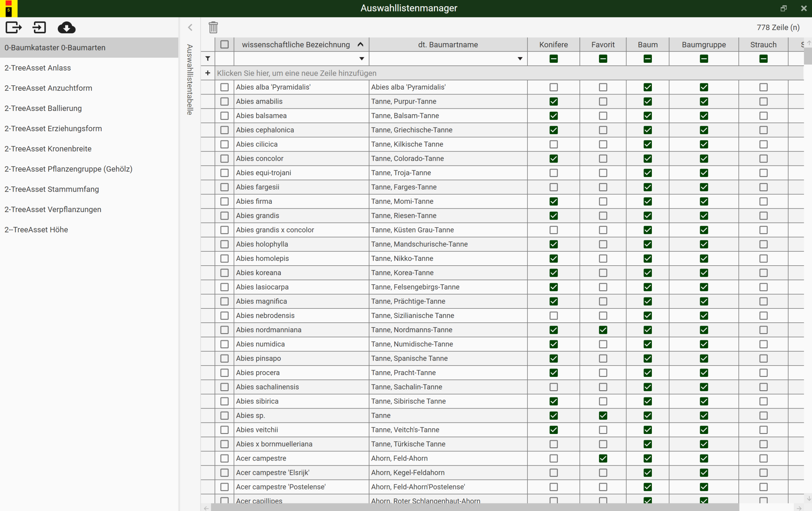Sort by Strauch column header
Viewport: 812px width, 511px height.
[763, 44]
